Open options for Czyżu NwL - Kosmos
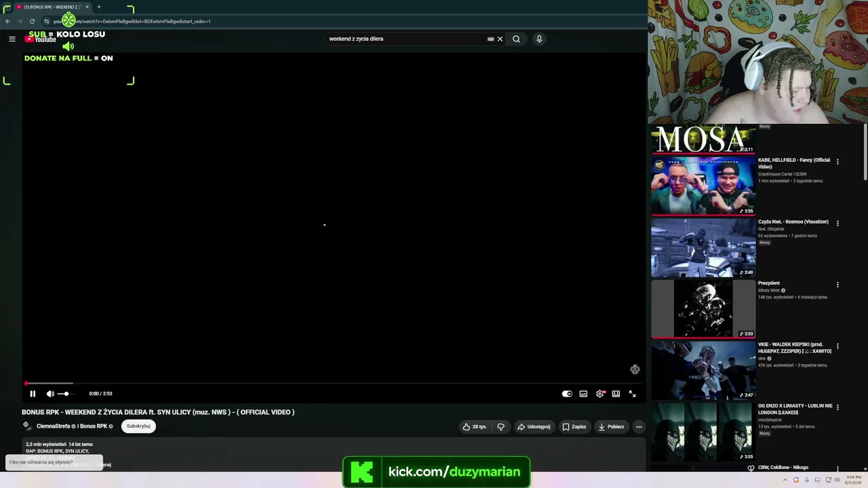 pyautogui.click(x=837, y=223)
